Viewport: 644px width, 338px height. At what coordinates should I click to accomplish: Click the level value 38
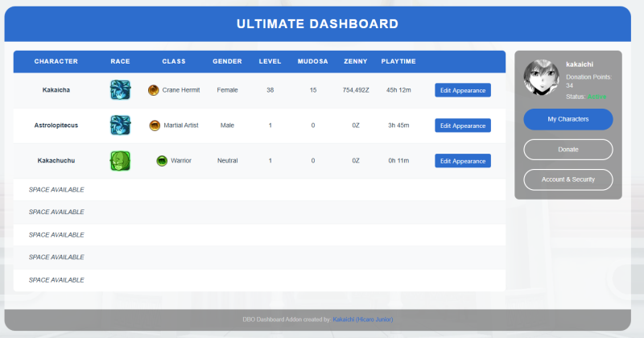(270, 90)
